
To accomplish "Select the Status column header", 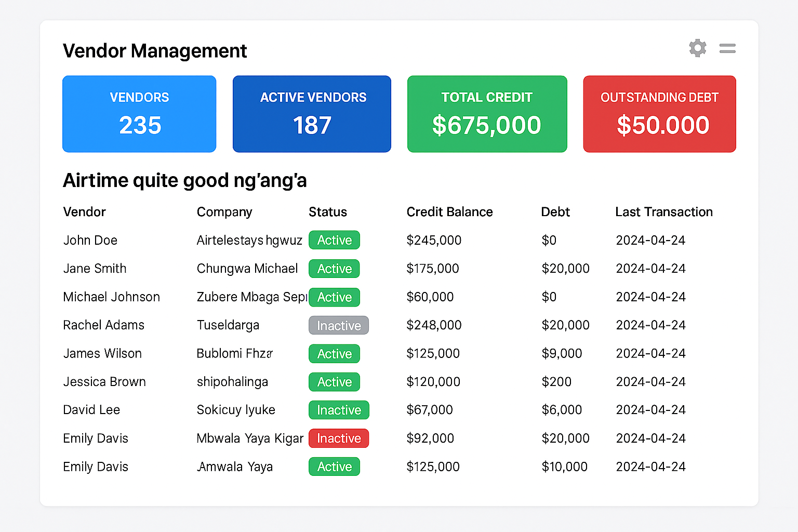I will pyautogui.click(x=328, y=212).
